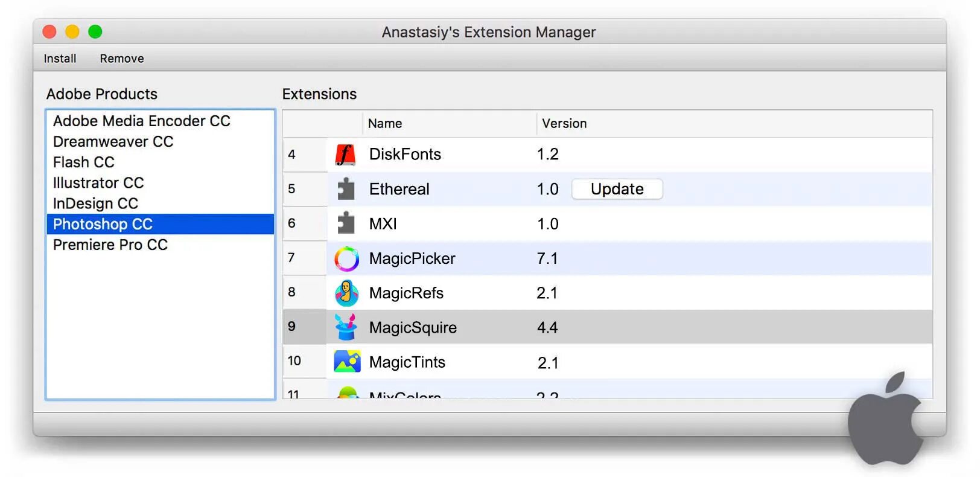Select row number 10 header cell
Image resolution: width=980 pixels, height=477 pixels.
[294, 361]
